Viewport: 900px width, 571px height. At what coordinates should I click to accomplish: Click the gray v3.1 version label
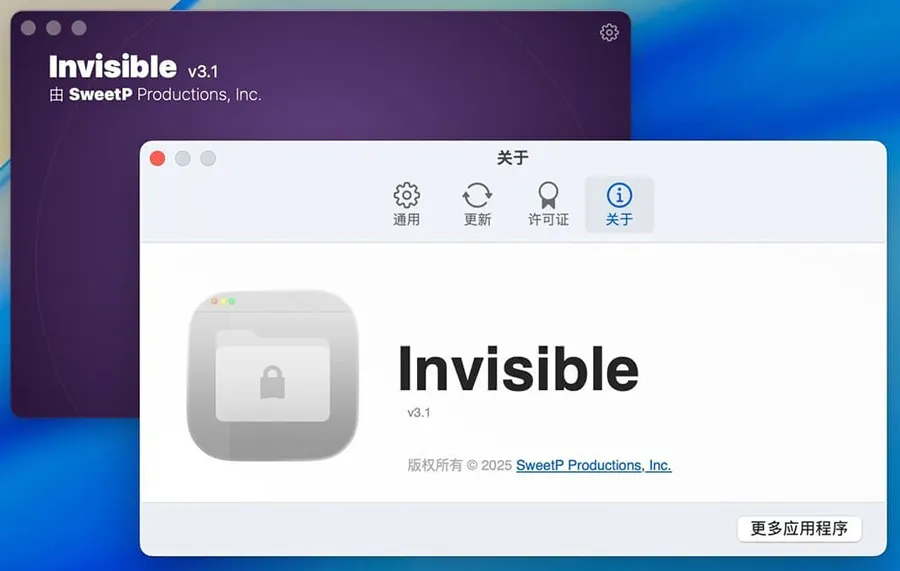418,413
